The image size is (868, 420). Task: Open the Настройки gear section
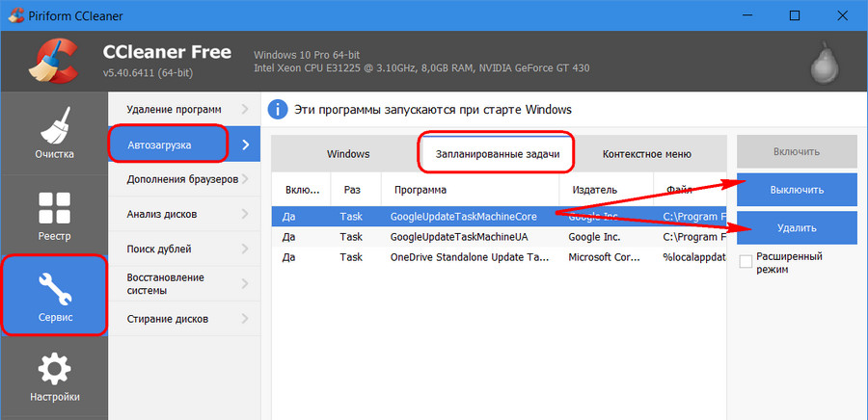click(x=54, y=378)
